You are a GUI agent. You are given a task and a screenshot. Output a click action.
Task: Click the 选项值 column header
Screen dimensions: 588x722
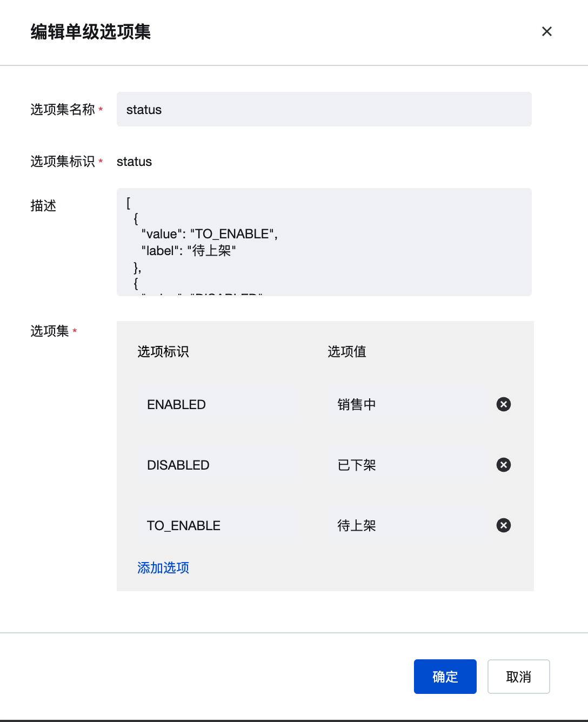[x=347, y=351]
